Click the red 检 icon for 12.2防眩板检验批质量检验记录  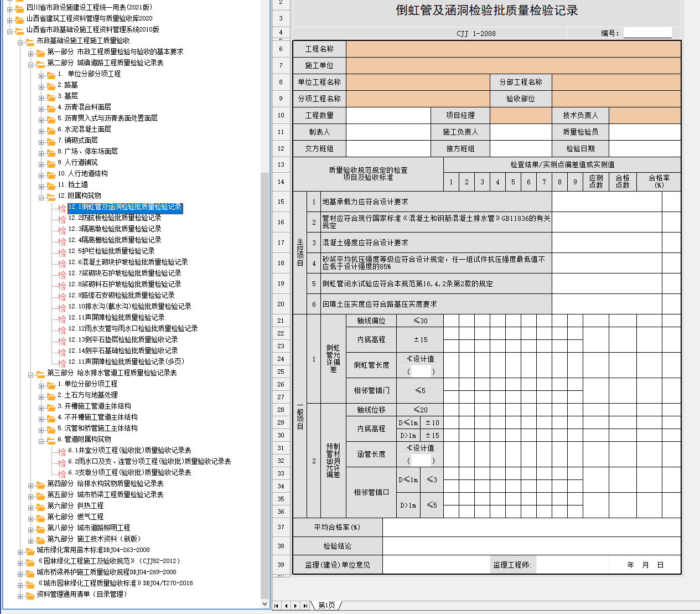62,219
